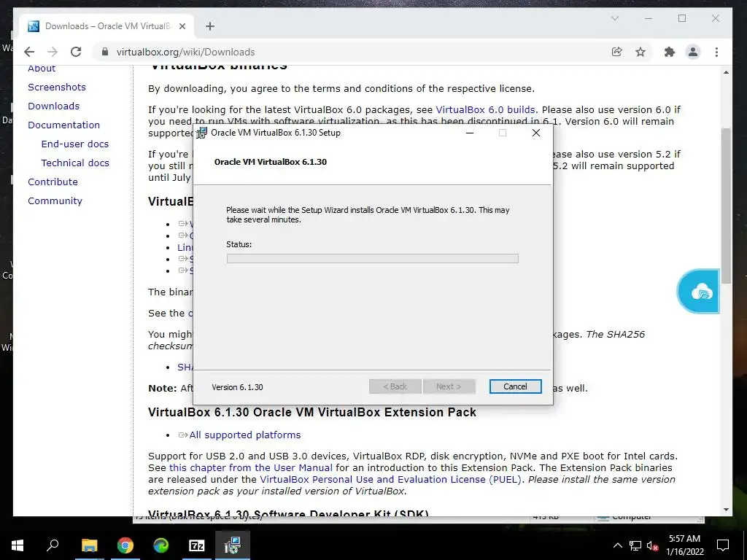The width and height of the screenshot is (747, 560).
Task: Minimize the VirtualBox Setup dialog
Action: 470,133
